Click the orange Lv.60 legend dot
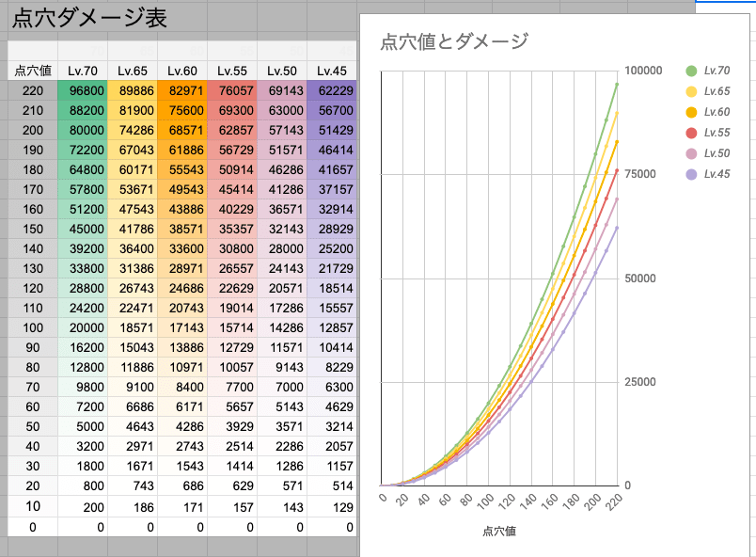756x557 pixels. point(691,113)
